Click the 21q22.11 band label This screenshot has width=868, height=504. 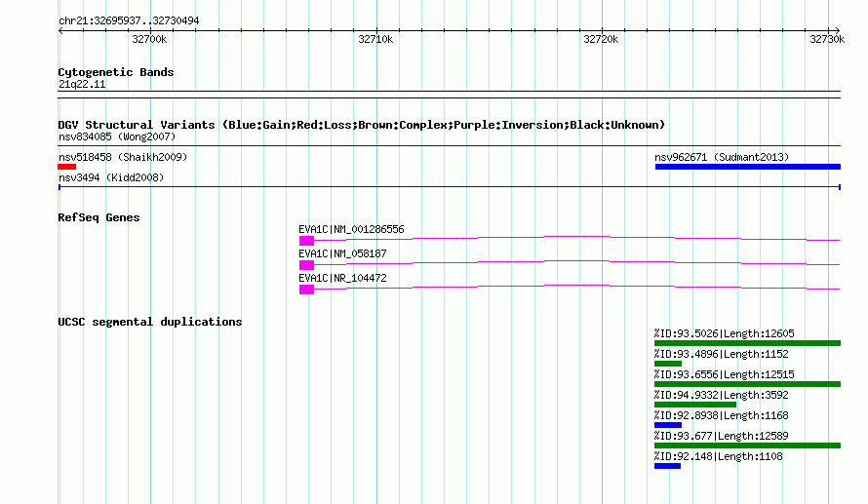82,84
